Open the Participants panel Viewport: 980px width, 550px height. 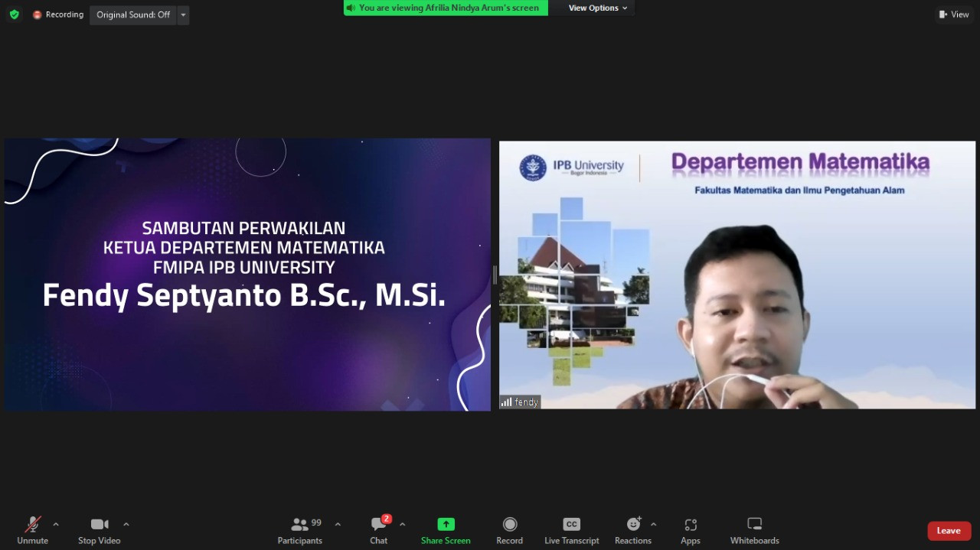point(299,529)
